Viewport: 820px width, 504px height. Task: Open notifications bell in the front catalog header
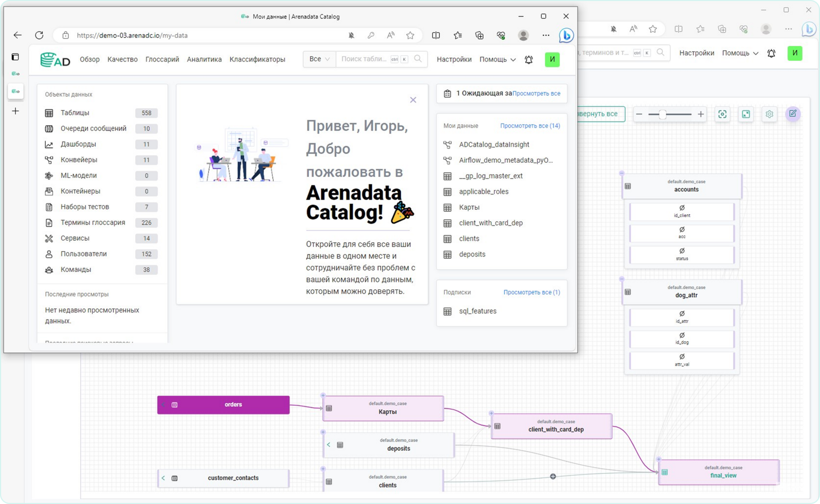tap(529, 60)
